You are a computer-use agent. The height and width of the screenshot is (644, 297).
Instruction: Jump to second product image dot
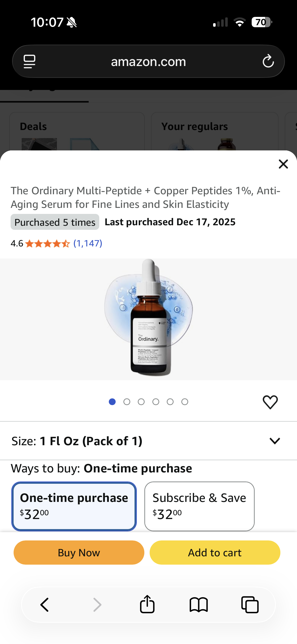(x=127, y=402)
